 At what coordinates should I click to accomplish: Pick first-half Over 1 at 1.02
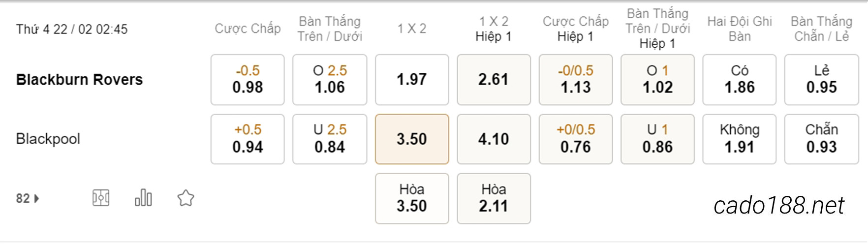(x=657, y=80)
